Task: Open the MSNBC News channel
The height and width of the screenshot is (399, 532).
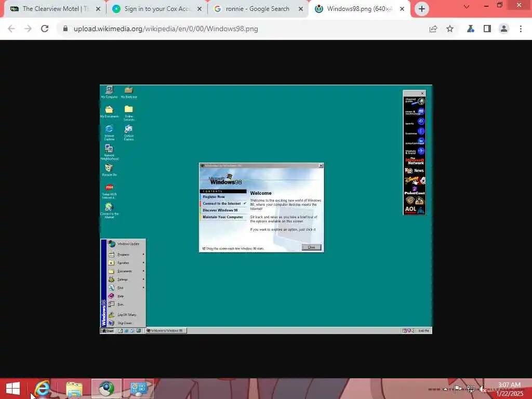Action: [415, 170]
